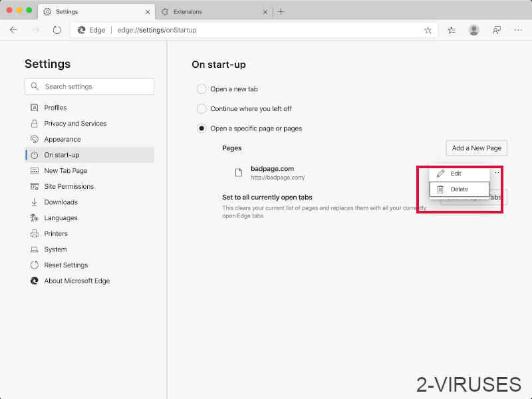532x399 pixels.
Task: Click the laptop icon for System
Action: point(35,249)
